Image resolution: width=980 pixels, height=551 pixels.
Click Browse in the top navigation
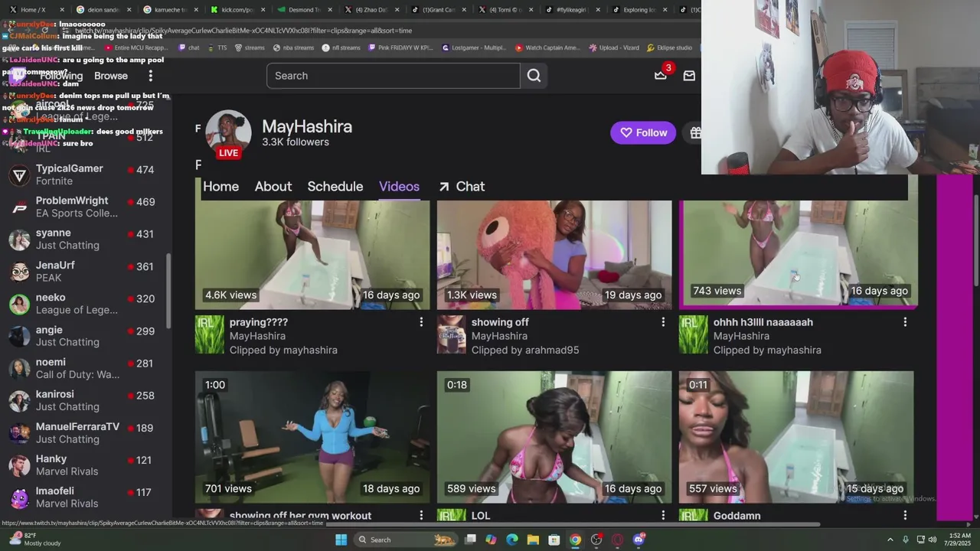(111, 76)
